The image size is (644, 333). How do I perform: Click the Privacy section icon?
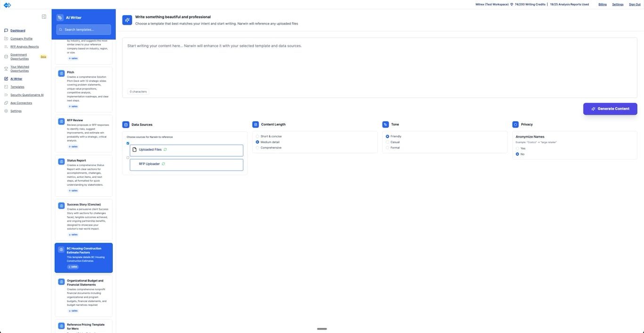coord(516,125)
